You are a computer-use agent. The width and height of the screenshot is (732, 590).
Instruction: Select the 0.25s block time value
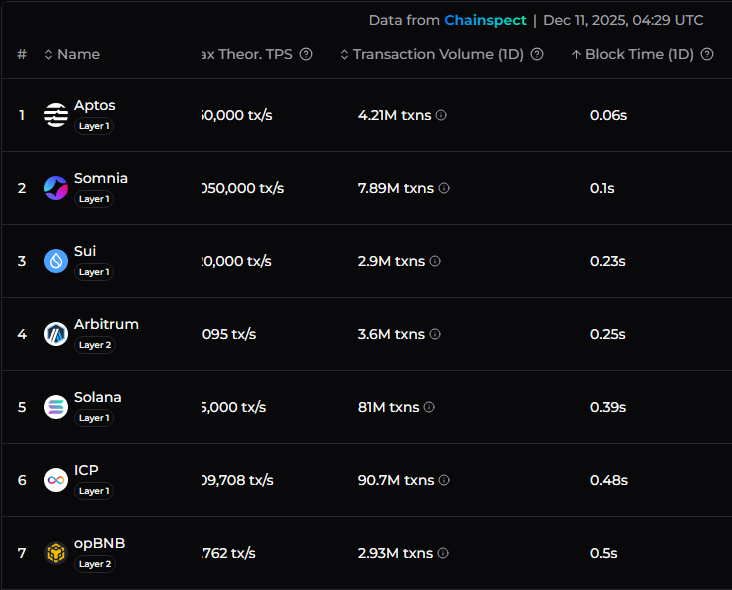point(608,334)
